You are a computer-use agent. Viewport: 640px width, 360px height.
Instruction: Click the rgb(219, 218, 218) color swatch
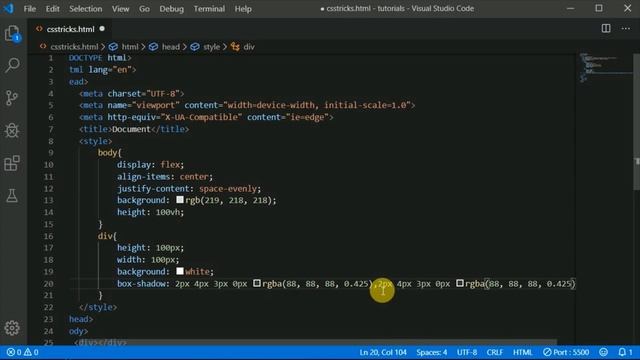click(x=180, y=200)
